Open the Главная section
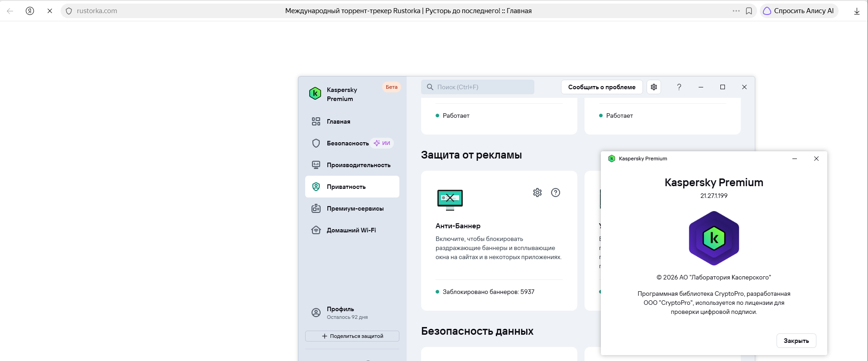This screenshot has height=361, width=868. coord(352,121)
